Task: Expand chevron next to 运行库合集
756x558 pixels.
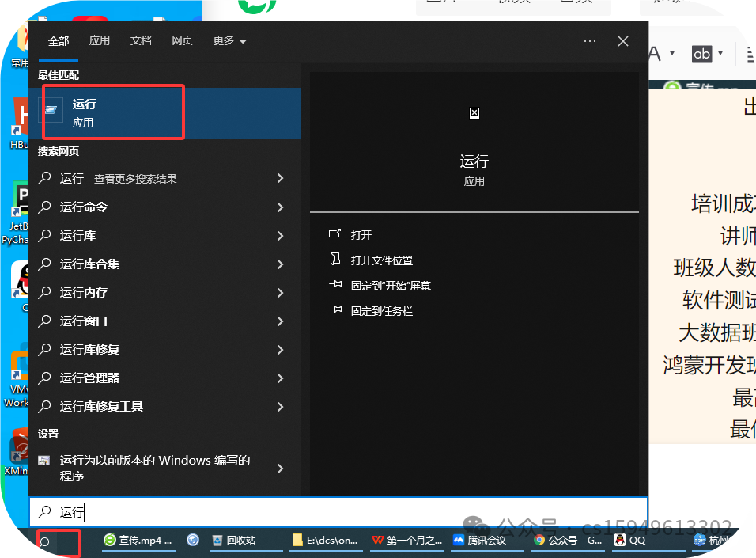Action: point(280,264)
